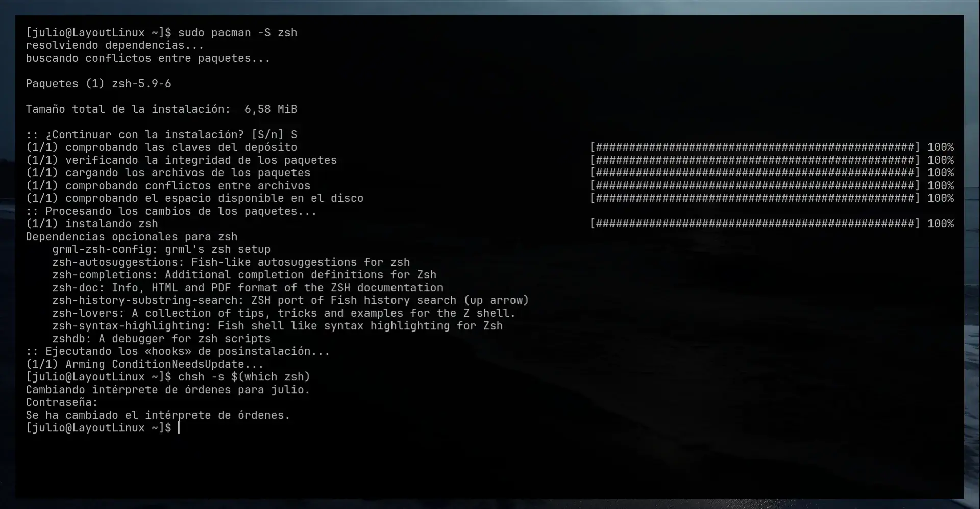Select the zsh-completions suggestion text
980x509 pixels.
click(244, 274)
